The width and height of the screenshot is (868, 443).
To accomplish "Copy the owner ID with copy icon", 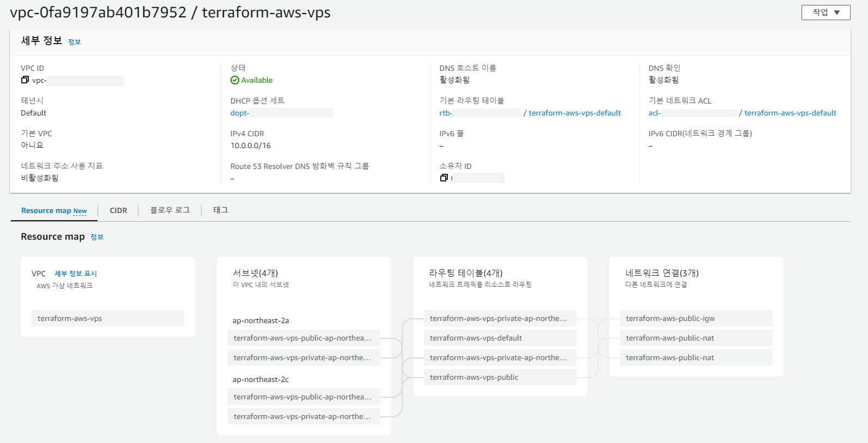I will click(x=444, y=178).
